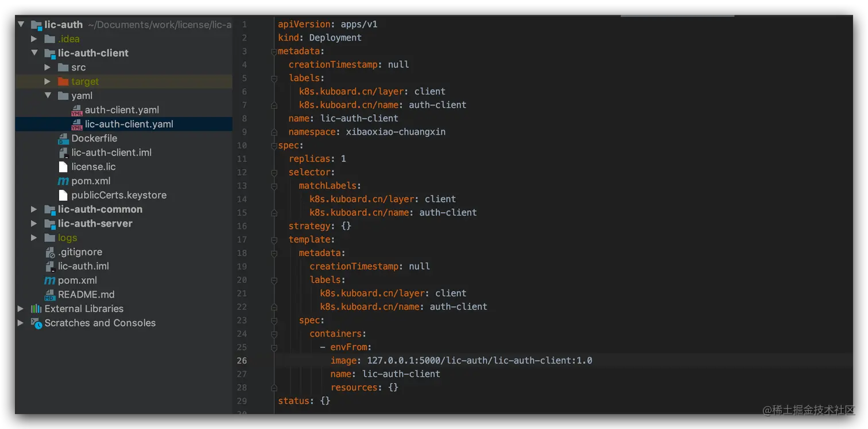The height and width of the screenshot is (429, 868).
Task: Click 'namespace: xibaoxiao-chuangxin' line
Action: 367,131
